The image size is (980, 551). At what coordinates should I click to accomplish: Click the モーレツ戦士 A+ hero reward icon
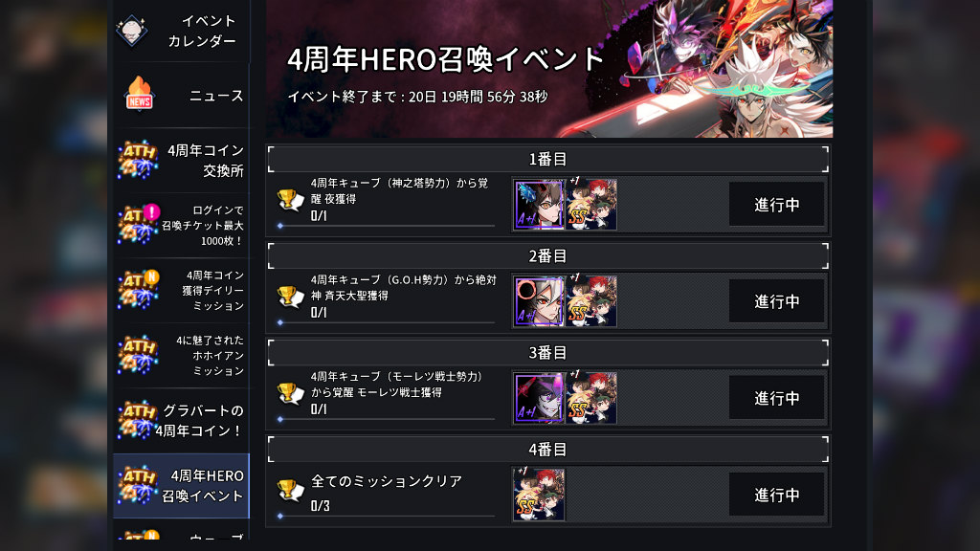(539, 398)
